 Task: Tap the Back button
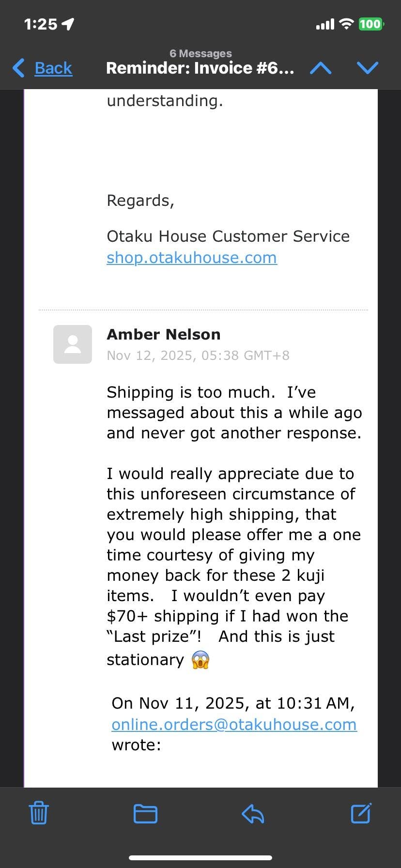point(43,68)
